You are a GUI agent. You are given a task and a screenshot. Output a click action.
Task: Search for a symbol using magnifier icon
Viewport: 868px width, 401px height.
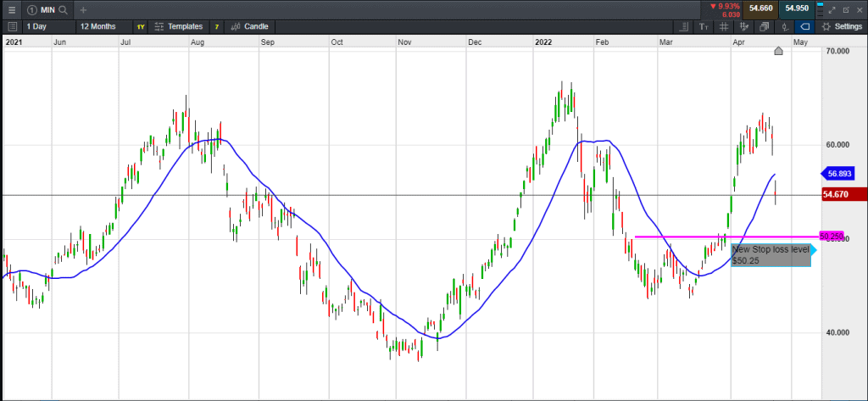point(62,9)
